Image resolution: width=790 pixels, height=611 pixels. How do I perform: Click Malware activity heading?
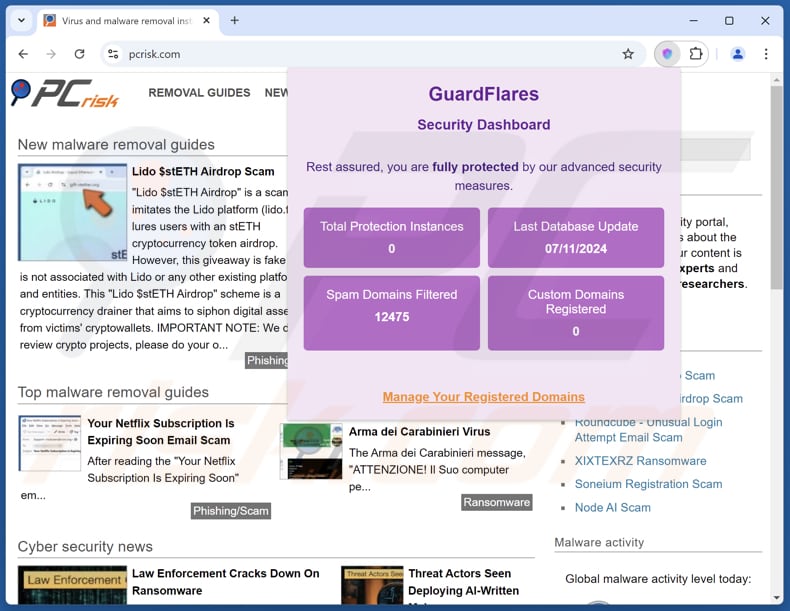(x=599, y=542)
